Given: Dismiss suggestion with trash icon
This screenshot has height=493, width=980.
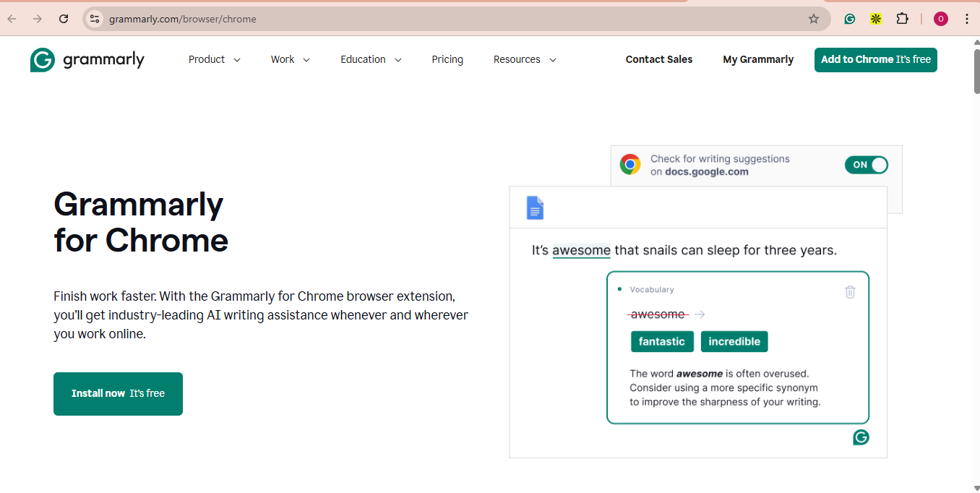Looking at the screenshot, I should point(850,291).
